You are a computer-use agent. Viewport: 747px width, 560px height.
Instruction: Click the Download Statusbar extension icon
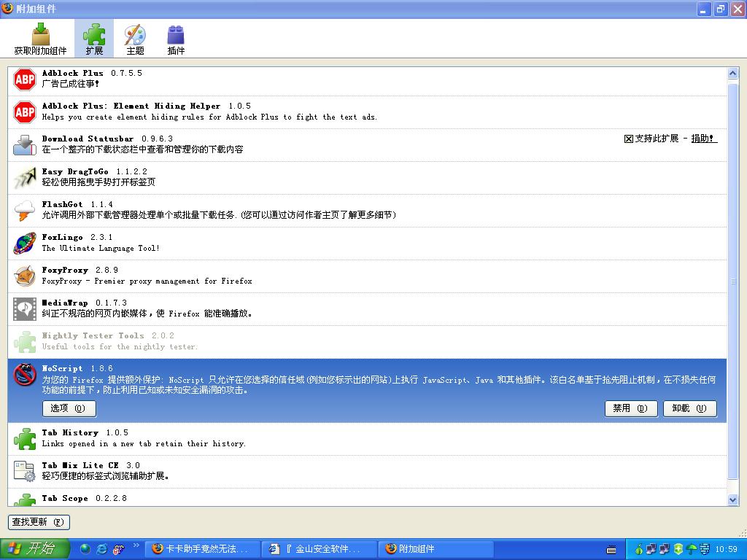tap(24, 145)
